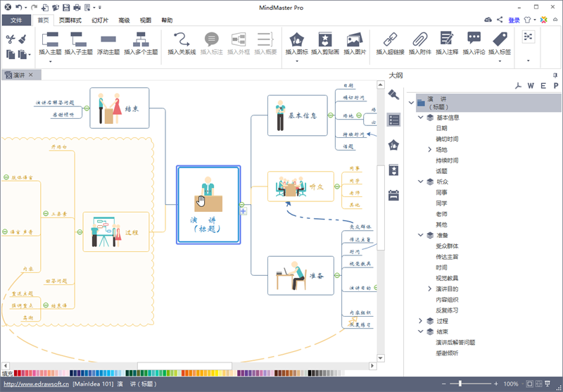This screenshot has width=563, height=392.
Task: Export outline to Excel (E) icon
Action: (543, 86)
